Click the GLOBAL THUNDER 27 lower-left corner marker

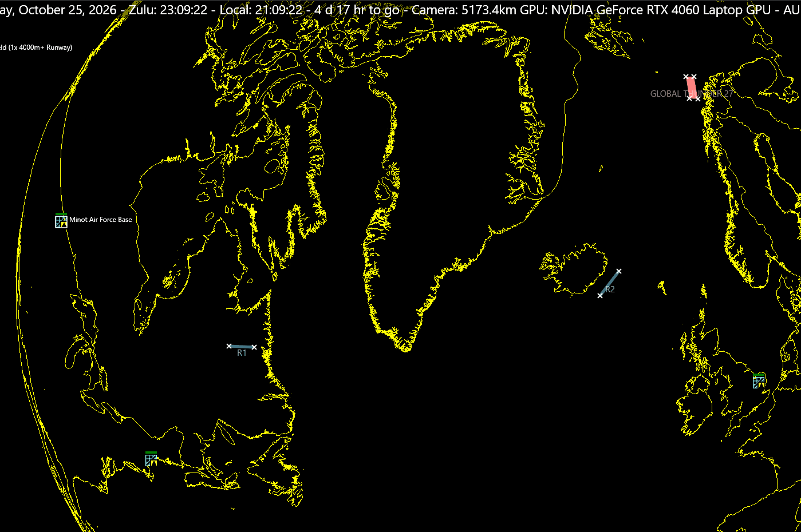(x=690, y=98)
